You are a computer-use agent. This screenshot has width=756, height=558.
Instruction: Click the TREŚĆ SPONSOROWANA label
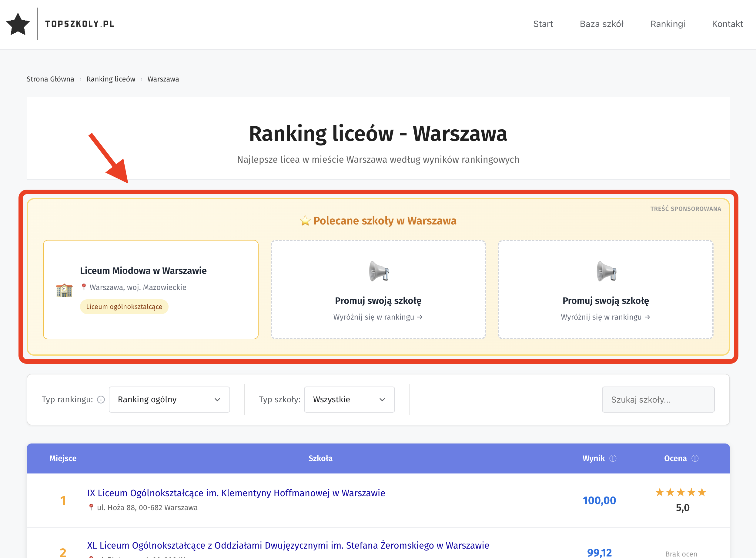coord(686,209)
